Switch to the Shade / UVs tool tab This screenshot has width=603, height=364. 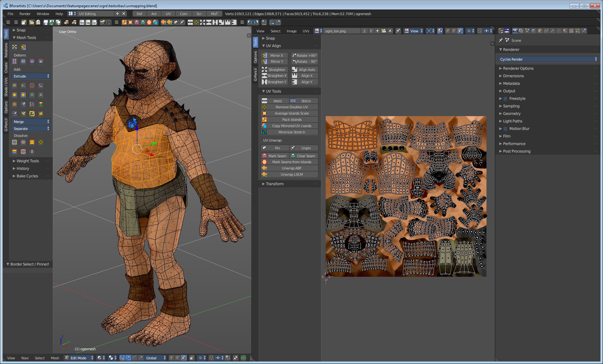point(6,87)
